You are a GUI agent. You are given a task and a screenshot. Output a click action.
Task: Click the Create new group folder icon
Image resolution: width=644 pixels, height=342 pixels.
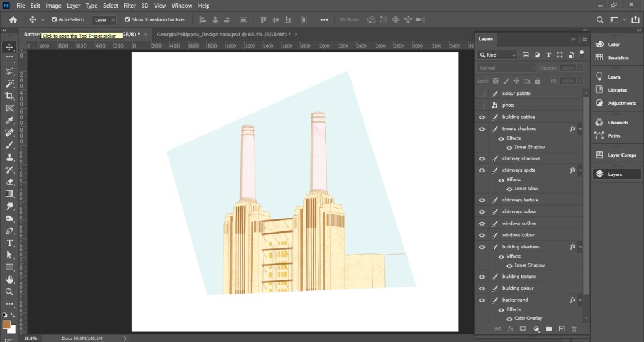point(548,329)
